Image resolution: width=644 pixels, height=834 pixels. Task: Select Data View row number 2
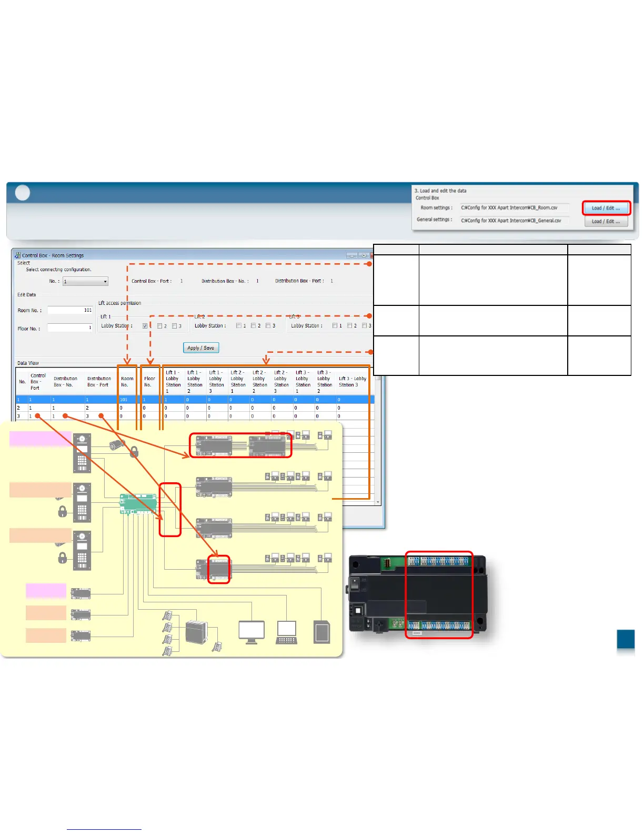click(x=195, y=408)
